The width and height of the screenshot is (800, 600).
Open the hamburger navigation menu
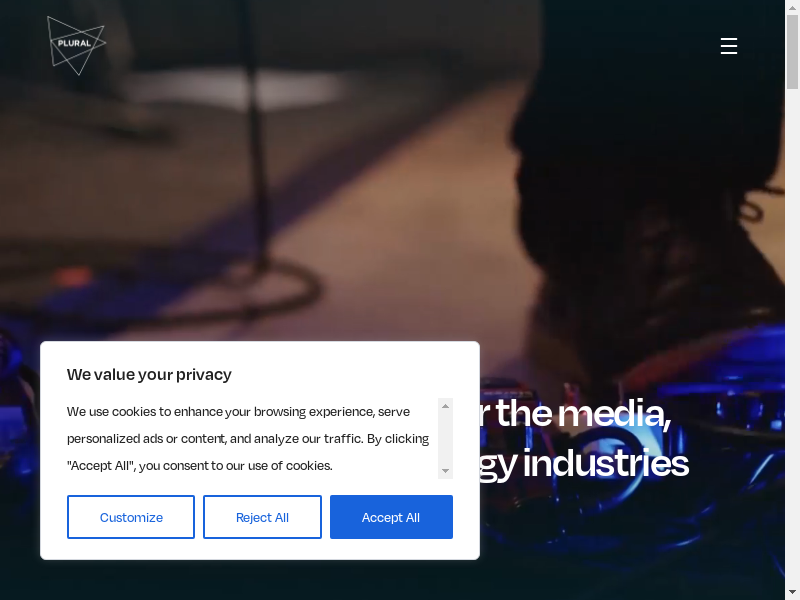coord(729,46)
